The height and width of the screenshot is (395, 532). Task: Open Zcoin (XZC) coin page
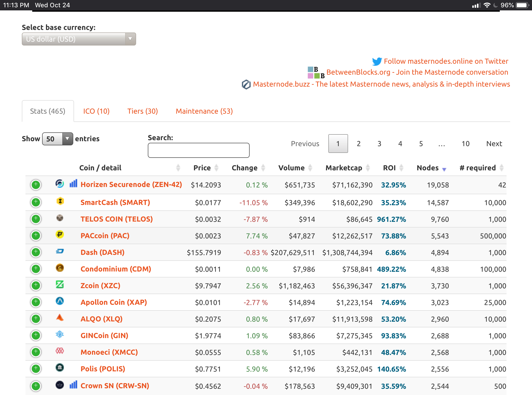click(100, 286)
